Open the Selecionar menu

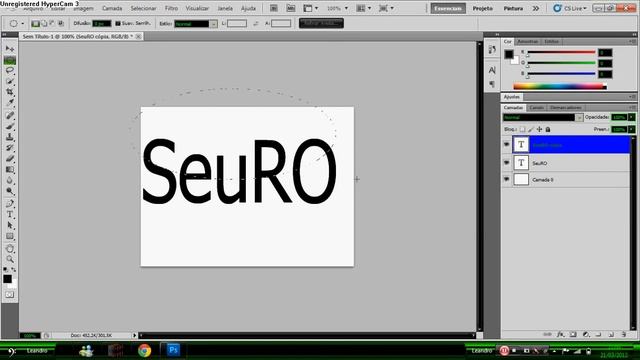click(143, 9)
